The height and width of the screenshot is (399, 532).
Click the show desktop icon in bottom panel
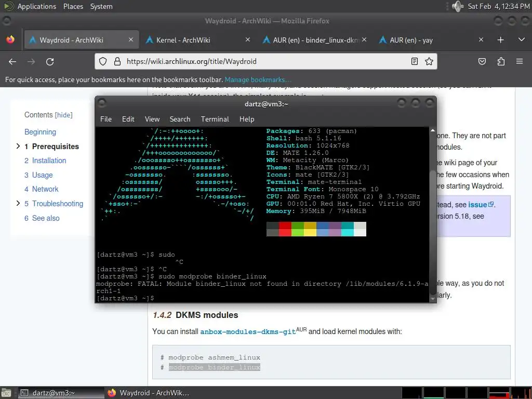point(6,393)
